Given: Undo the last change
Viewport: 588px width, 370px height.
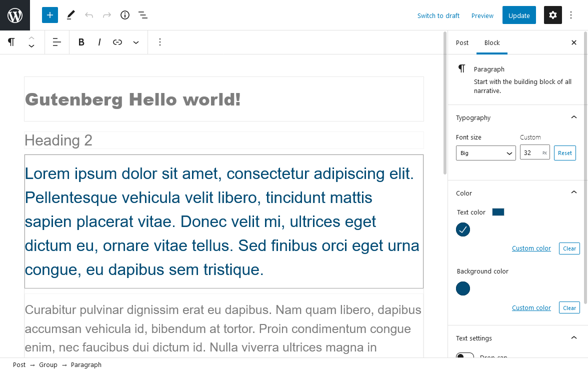Looking at the screenshot, I should (89, 15).
